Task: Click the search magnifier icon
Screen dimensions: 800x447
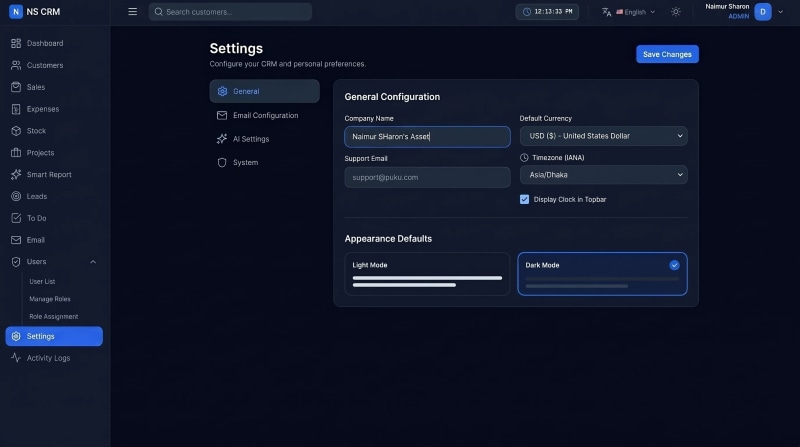Action: click(x=159, y=12)
